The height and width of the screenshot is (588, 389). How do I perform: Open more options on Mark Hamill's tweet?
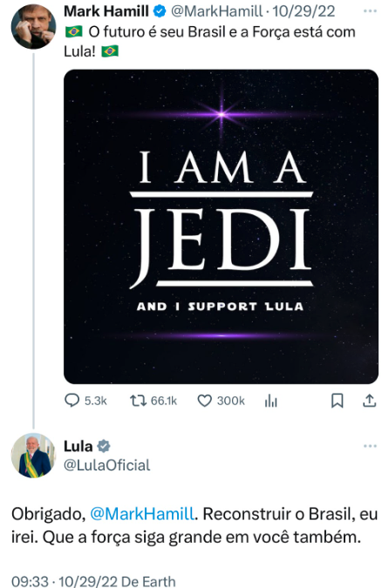coord(370,11)
